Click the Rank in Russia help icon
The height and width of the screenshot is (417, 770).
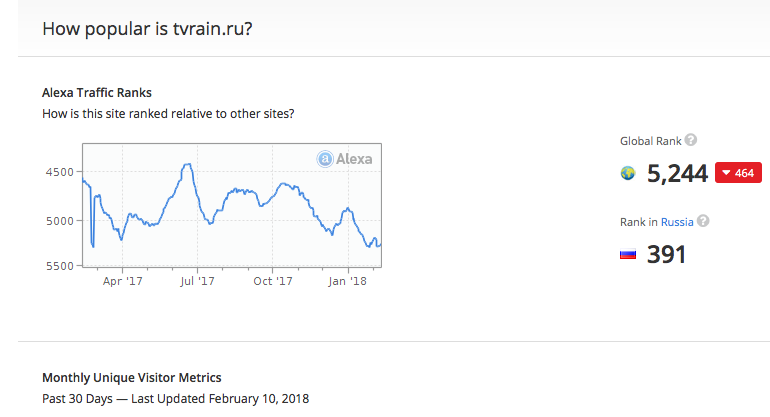[x=703, y=221]
